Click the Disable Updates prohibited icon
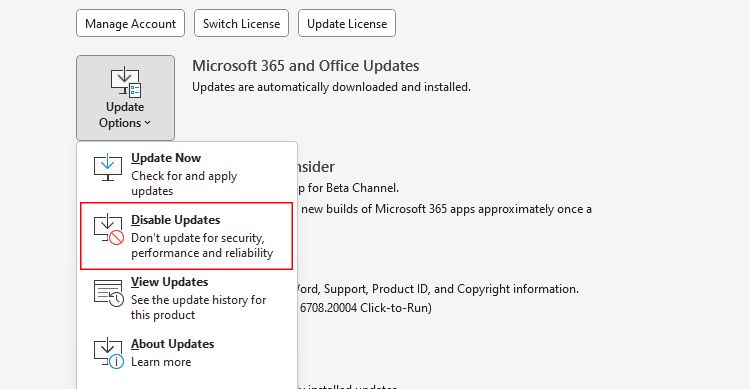The image size is (750, 389). click(x=109, y=229)
